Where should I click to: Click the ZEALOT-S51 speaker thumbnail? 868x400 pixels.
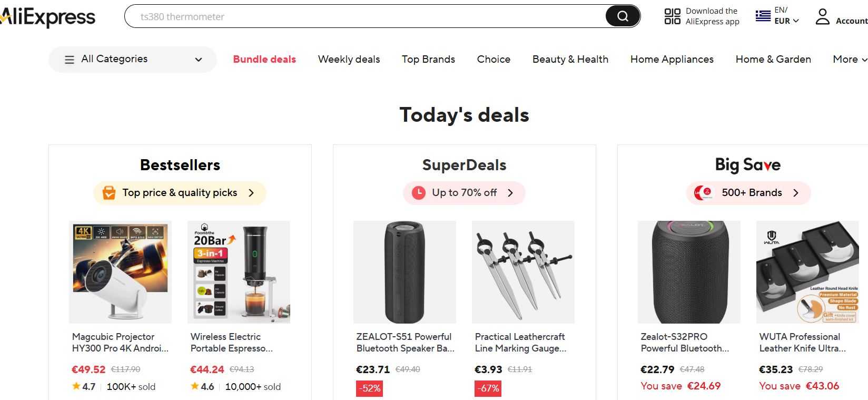(405, 272)
